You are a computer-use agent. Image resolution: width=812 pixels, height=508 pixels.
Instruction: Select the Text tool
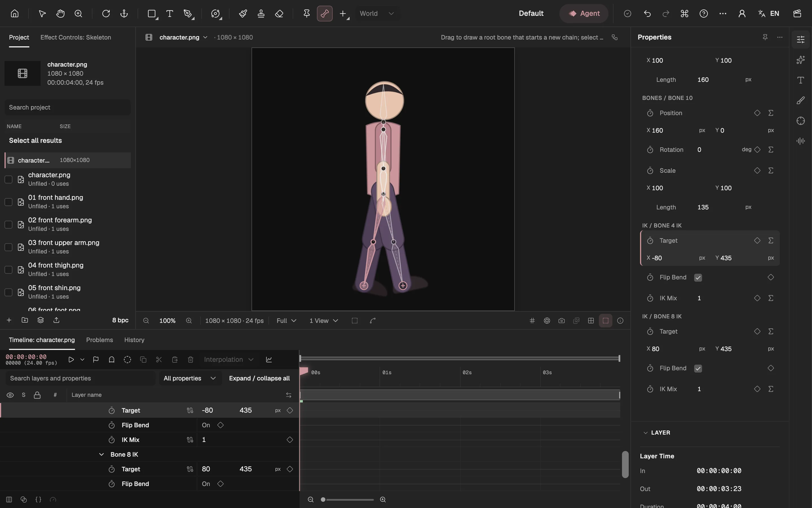click(x=170, y=14)
